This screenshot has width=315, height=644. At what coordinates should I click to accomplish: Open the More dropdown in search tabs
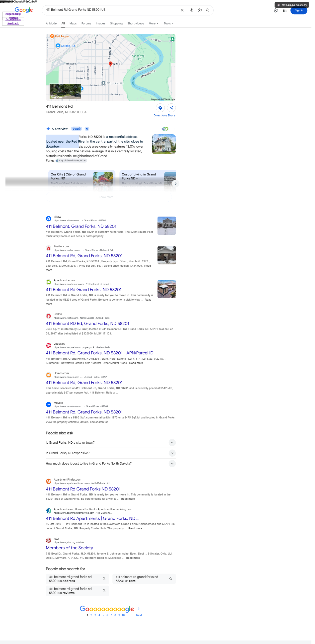coord(154,23)
